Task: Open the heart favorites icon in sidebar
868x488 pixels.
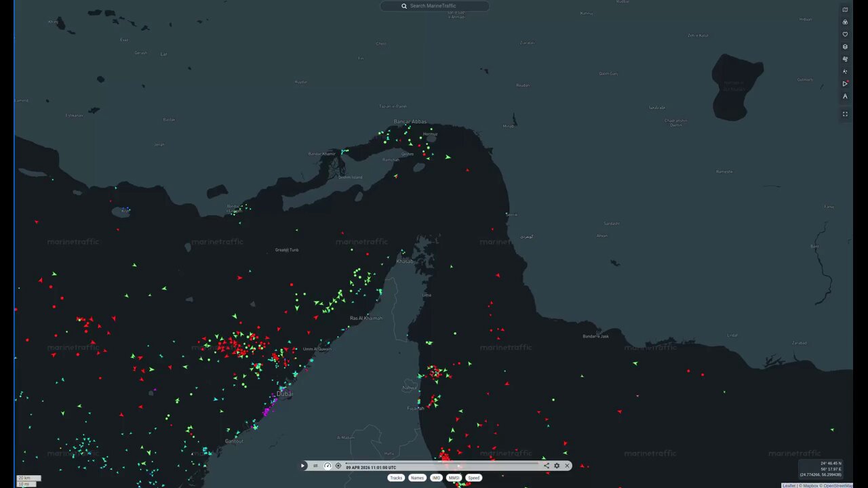Action: [845, 34]
